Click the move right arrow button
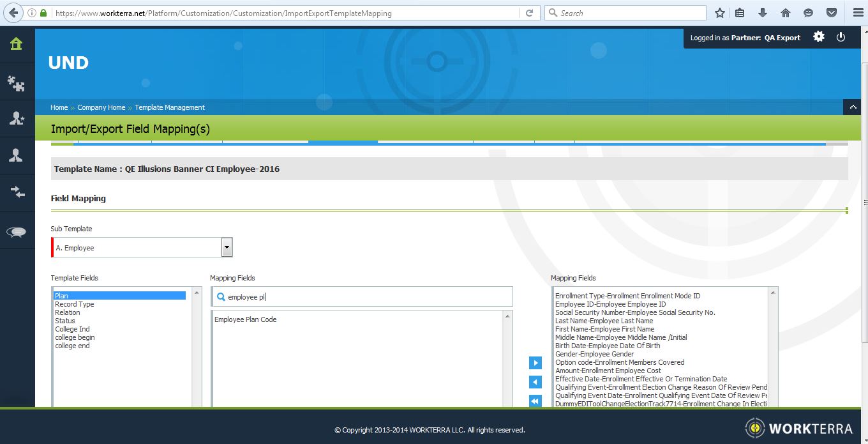The width and height of the screenshot is (868, 444). click(535, 363)
